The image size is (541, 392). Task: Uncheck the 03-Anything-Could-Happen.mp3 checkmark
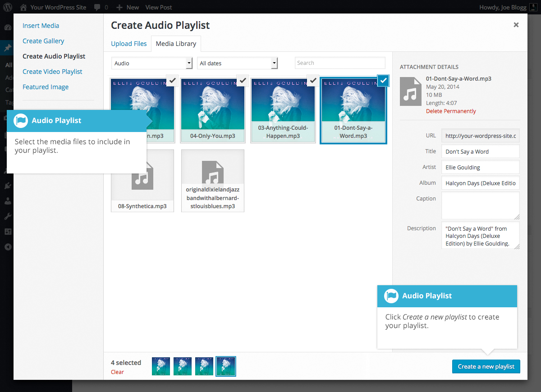point(313,81)
